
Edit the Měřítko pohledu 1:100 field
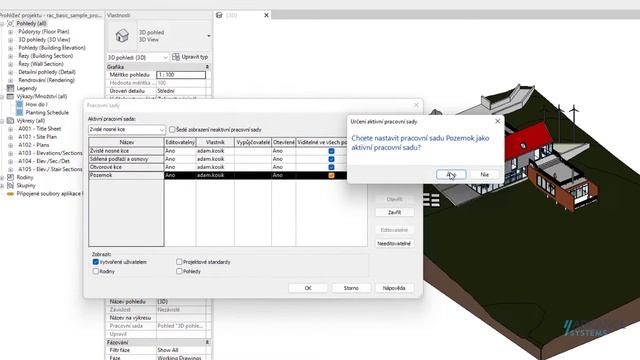(x=181, y=75)
